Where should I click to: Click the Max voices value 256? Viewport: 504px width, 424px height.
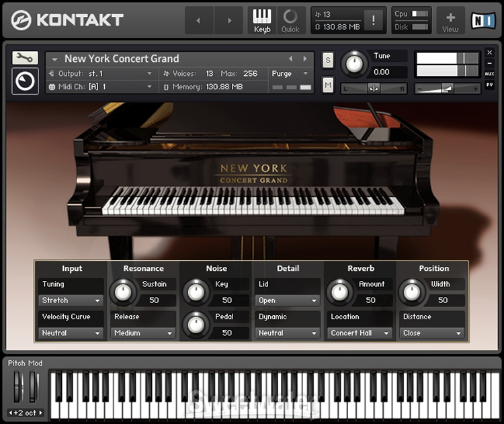pyautogui.click(x=251, y=74)
